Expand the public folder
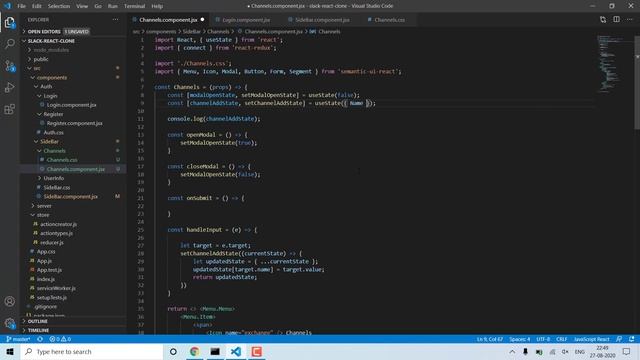 tap(41, 59)
